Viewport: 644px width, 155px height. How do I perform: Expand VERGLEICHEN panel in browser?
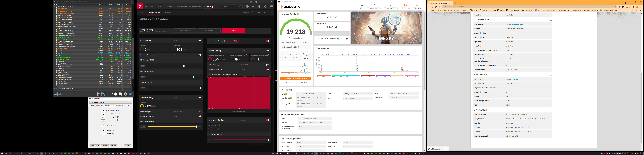[437, 149]
